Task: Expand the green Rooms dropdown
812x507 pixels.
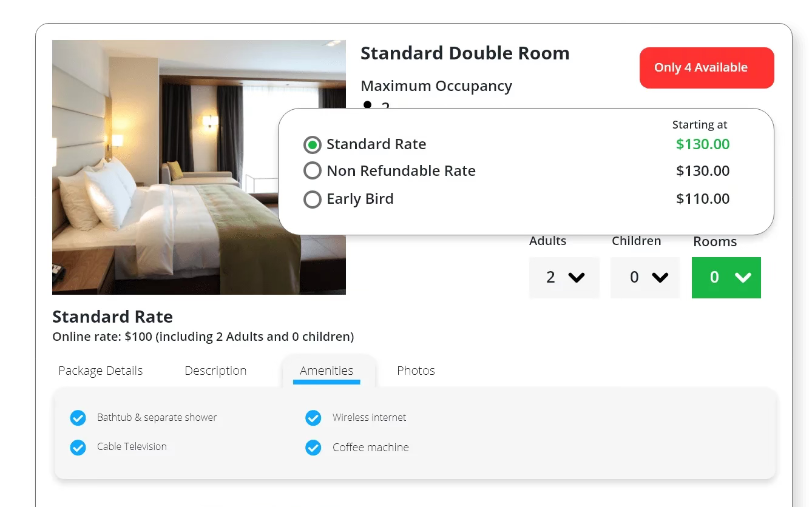Action: pos(726,277)
